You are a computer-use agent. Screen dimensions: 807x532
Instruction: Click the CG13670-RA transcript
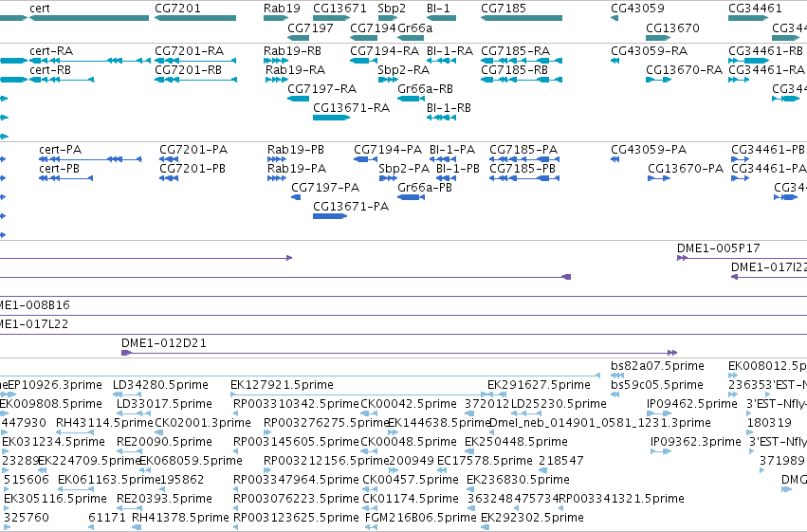(x=659, y=80)
